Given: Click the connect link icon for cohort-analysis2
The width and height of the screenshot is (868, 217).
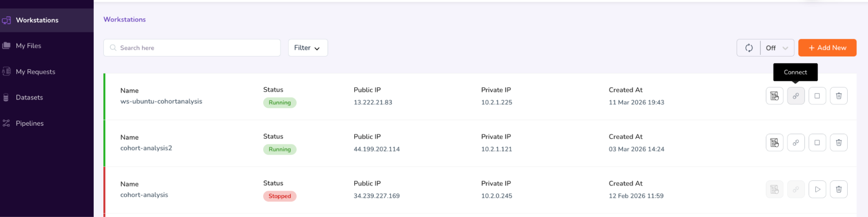Looking at the screenshot, I should click(x=795, y=143).
